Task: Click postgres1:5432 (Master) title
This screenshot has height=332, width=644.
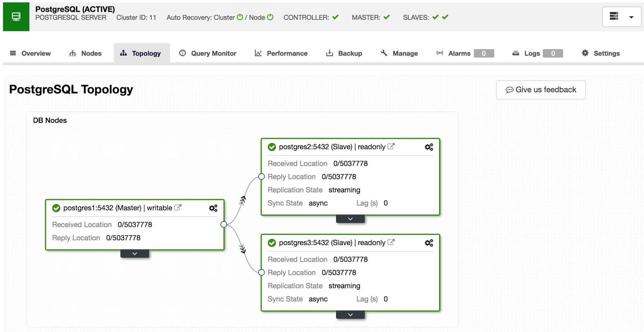Action: pyautogui.click(x=102, y=208)
